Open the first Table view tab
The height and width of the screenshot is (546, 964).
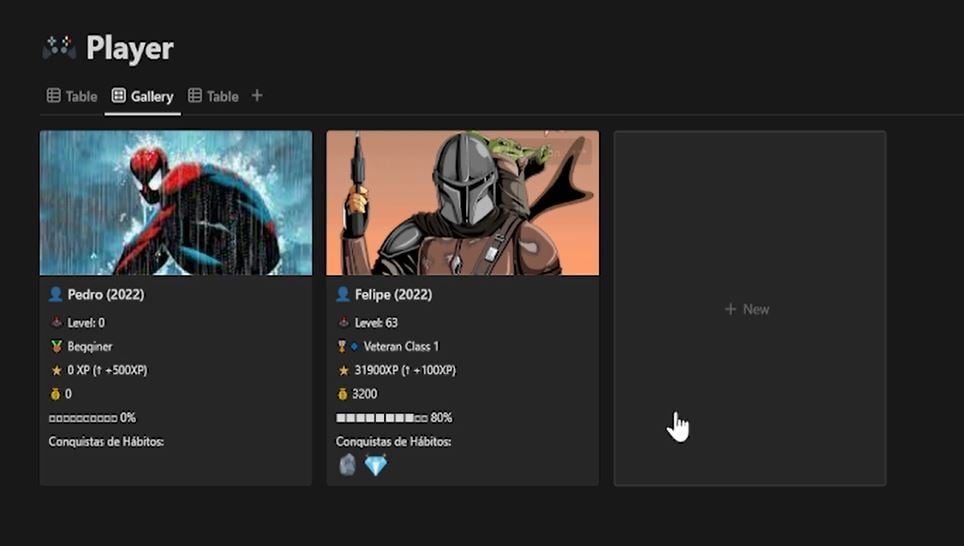tap(72, 96)
